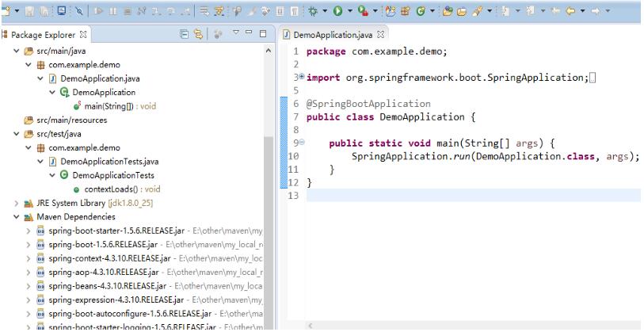
Task: Click the green Run button icon
Action: pos(337,10)
